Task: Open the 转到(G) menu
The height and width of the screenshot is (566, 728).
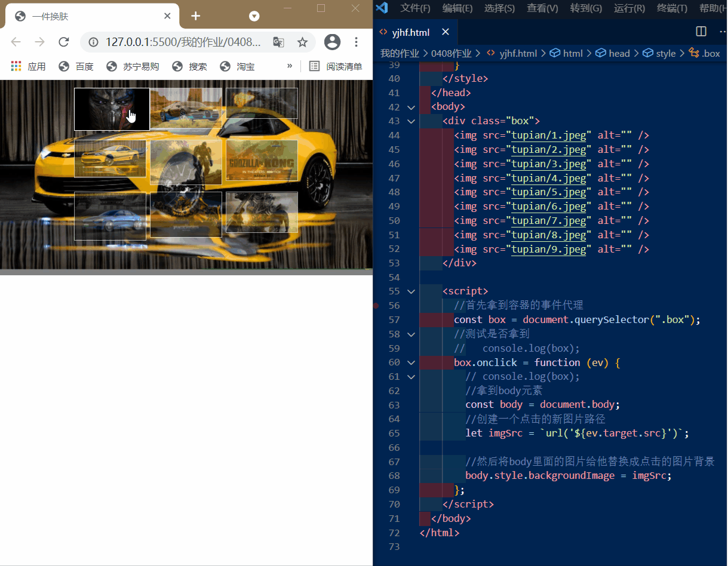Action: click(586, 8)
